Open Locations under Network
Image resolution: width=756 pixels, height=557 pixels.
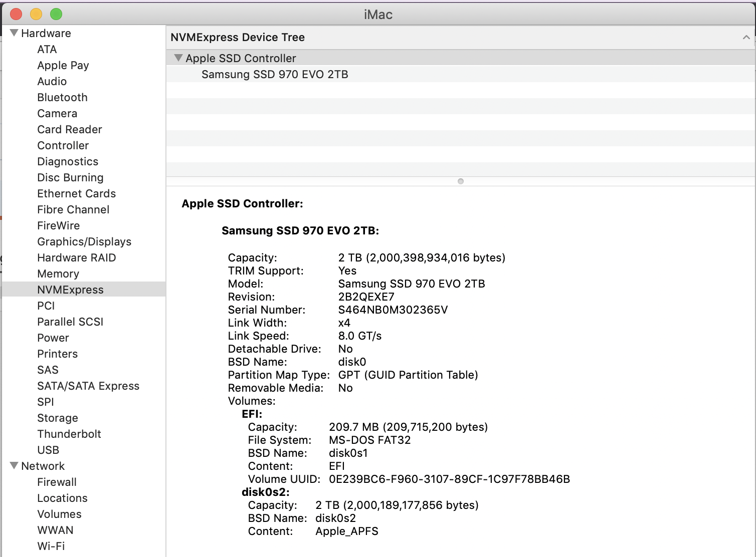[63, 498]
